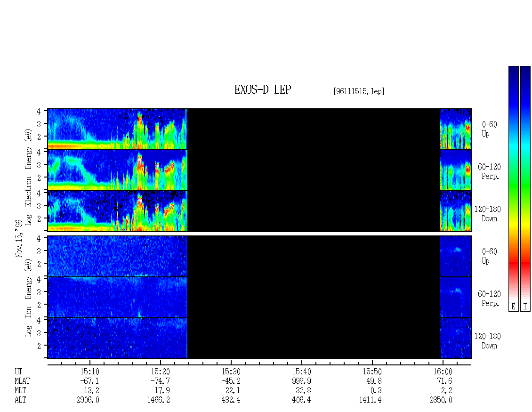
Task: Click the MLAT value -74.7
Action: 160,381
